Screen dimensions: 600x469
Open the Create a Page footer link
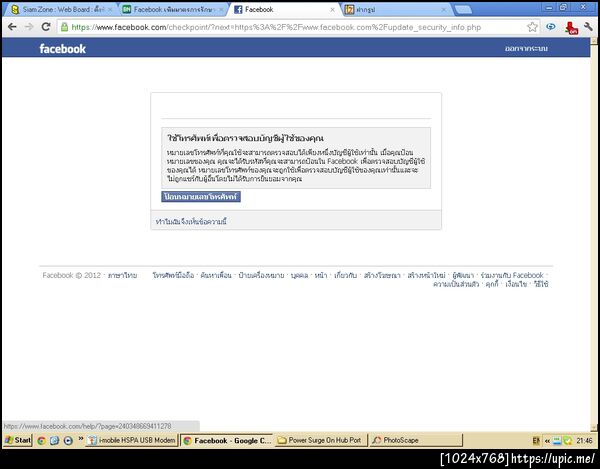[426, 275]
